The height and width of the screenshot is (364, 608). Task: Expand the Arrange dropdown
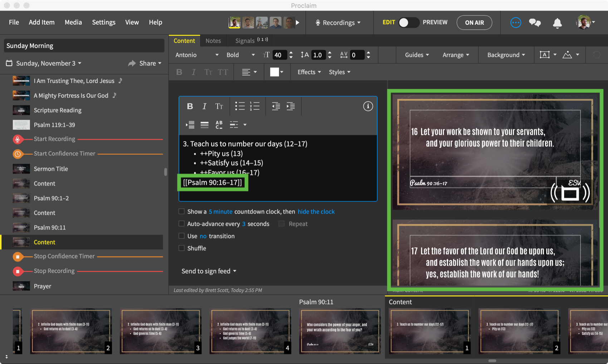pos(456,55)
